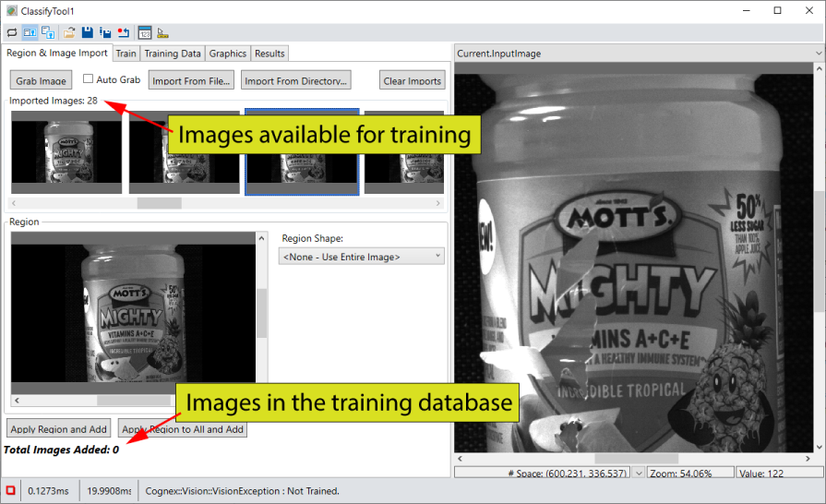The image size is (826, 504).
Task: Click Apply Region and Add button
Action: coord(58,428)
